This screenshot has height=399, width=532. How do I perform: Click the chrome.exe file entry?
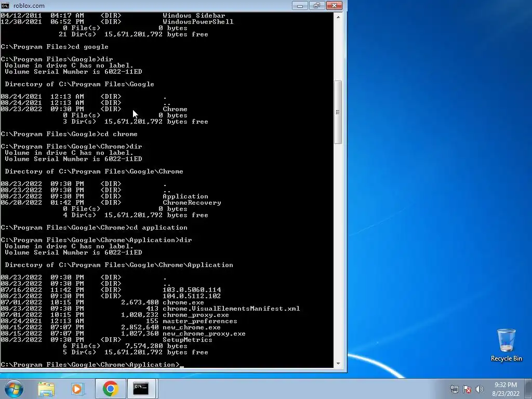tap(183, 302)
